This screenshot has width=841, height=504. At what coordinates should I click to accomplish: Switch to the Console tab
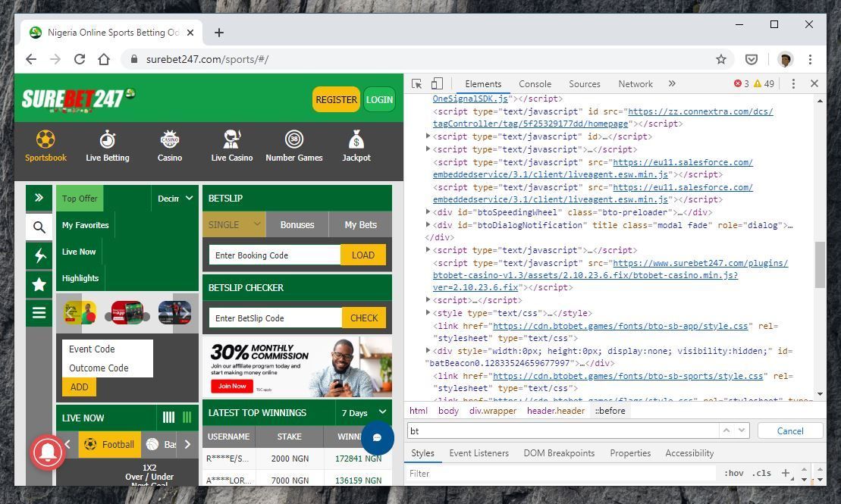pos(535,84)
